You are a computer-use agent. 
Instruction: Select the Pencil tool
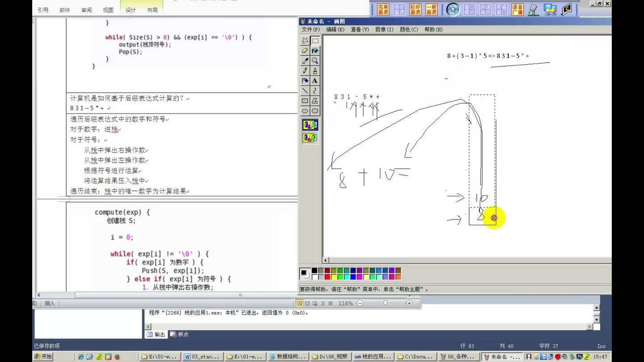pos(305,71)
